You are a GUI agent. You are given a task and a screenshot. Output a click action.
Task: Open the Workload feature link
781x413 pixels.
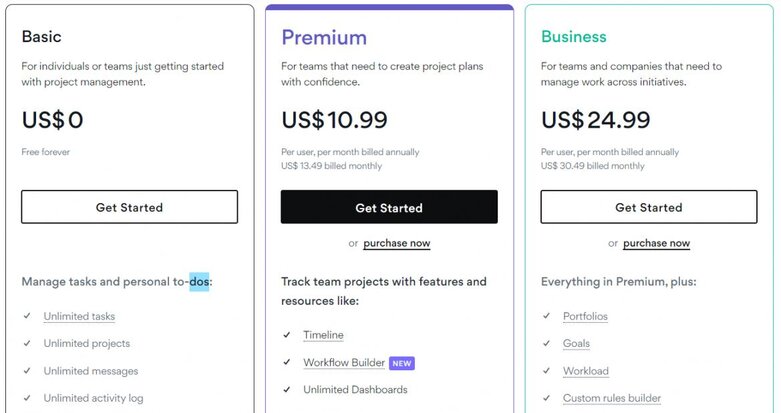[585, 371]
